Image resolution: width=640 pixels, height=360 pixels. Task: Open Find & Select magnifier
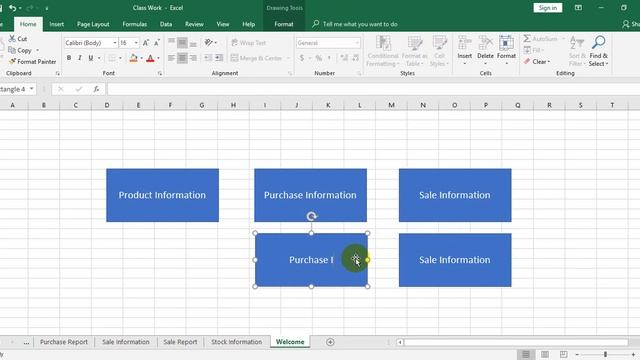[x=598, y=42]
